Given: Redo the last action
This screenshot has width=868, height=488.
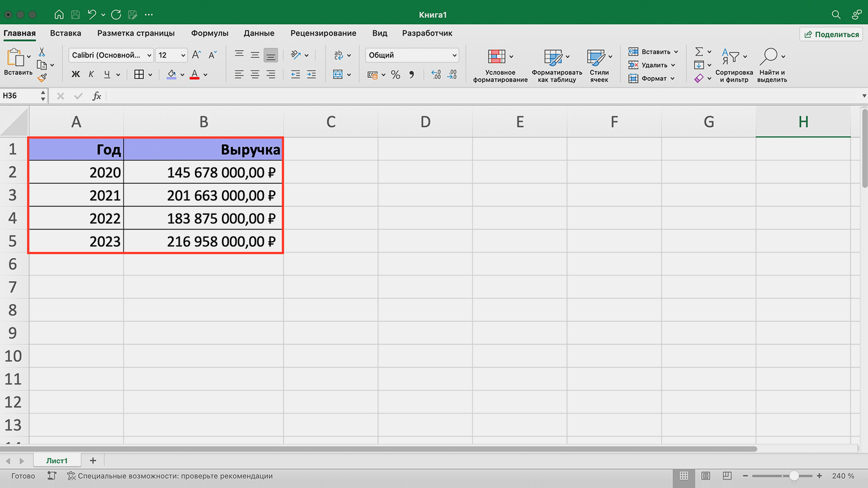Looking at the screenshot, I should (x=116, y=15).
